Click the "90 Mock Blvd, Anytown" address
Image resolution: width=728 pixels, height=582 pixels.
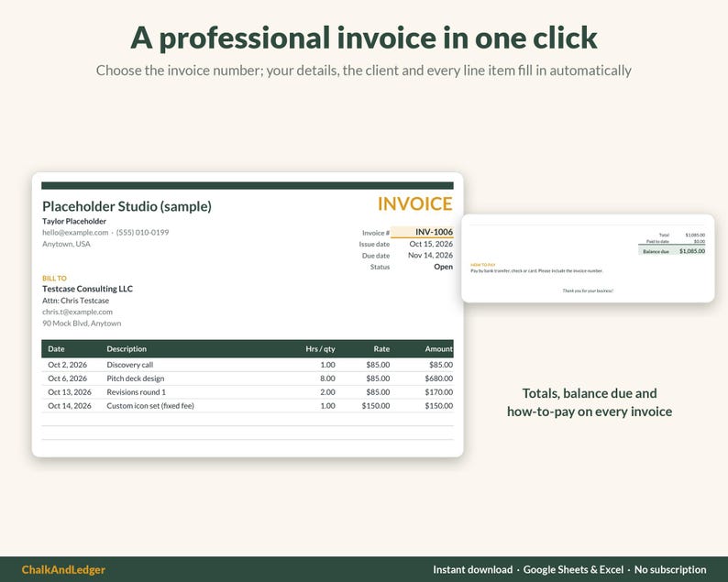tap(82, 324)
